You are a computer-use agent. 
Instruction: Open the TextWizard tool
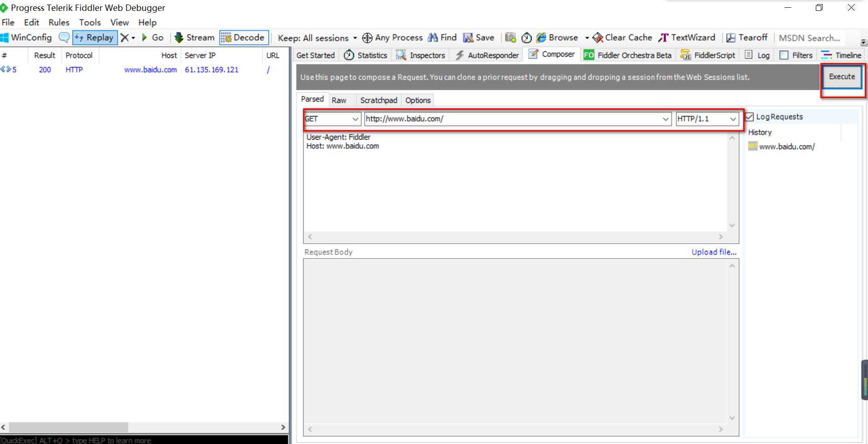687,38
